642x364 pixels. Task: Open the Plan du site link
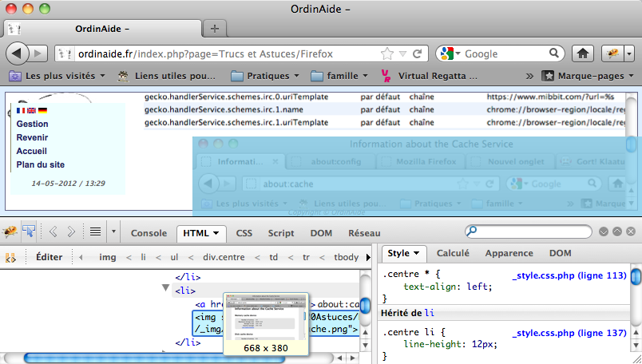tap(41, 164)
